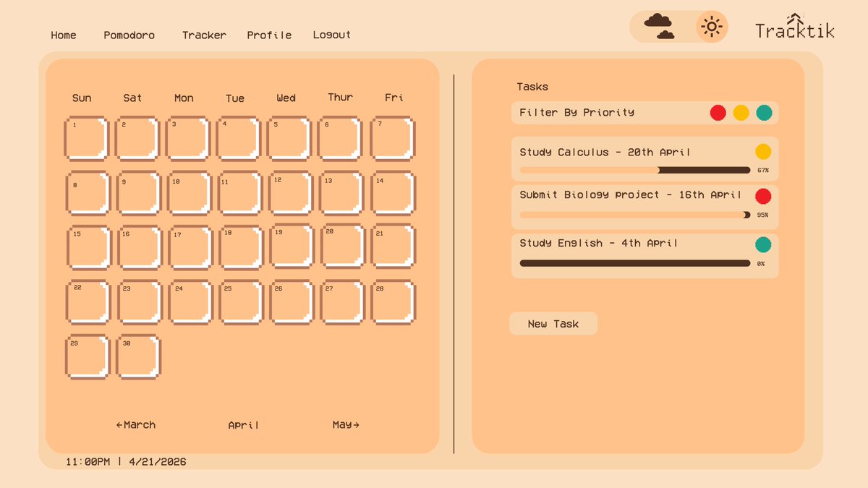
Task: Select calendar day 29
Action: (x=88, y=356)
